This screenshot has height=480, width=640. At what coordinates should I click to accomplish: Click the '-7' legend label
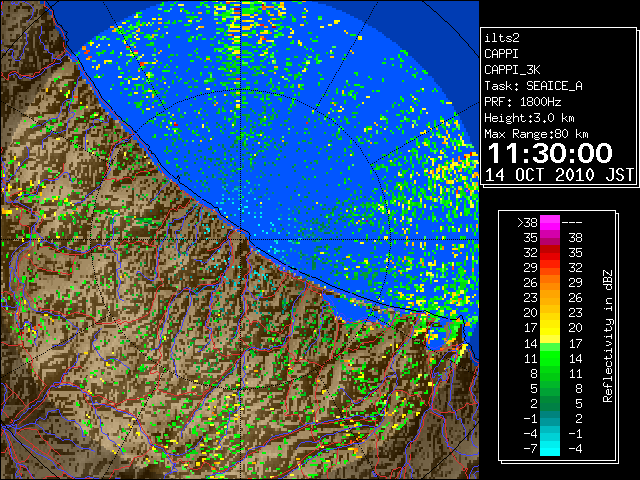point(530,449)
